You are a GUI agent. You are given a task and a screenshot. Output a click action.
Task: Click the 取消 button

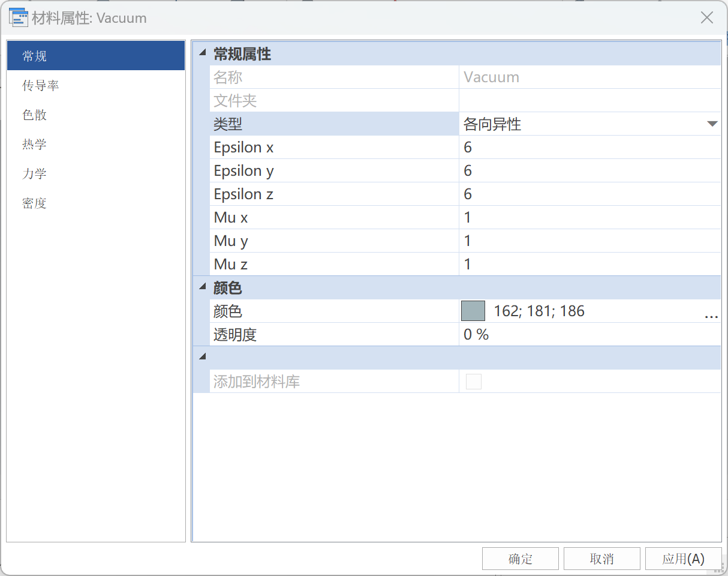click(x=601, y=559)
